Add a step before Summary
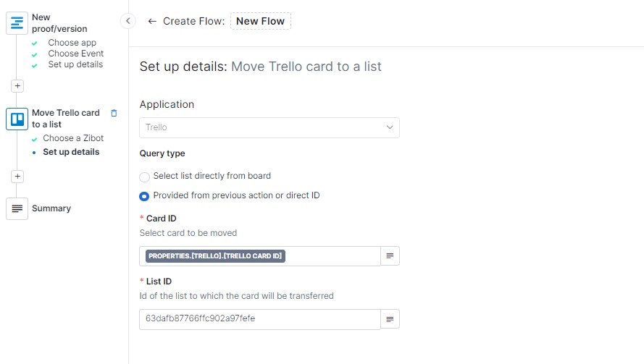This screenshot has height=364, width=644. [x=18, y=176]
